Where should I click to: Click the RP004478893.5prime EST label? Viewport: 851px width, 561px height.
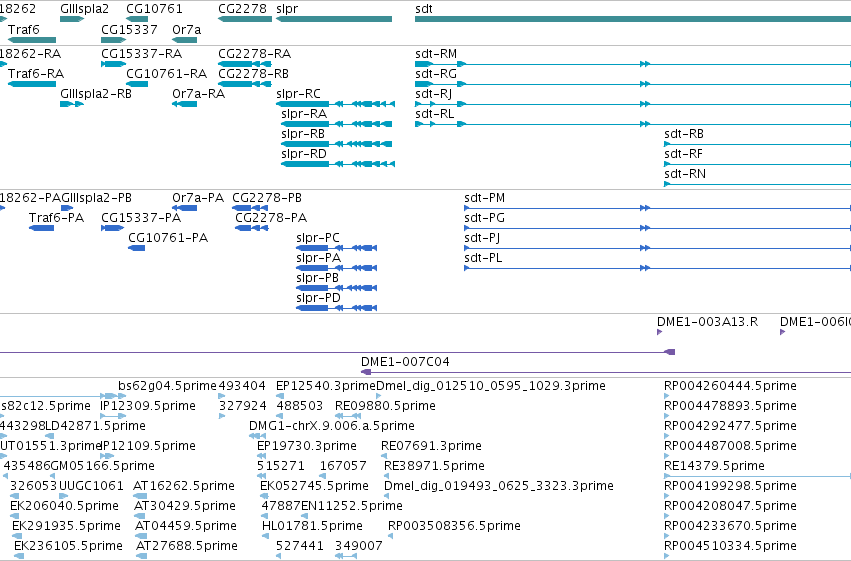pos(731,406)
